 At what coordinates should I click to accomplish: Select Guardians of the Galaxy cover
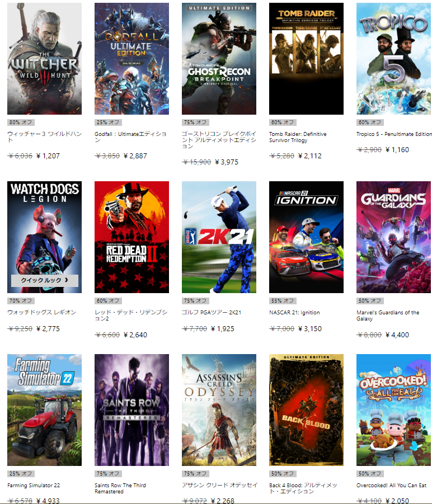click(x=394, y=237)
